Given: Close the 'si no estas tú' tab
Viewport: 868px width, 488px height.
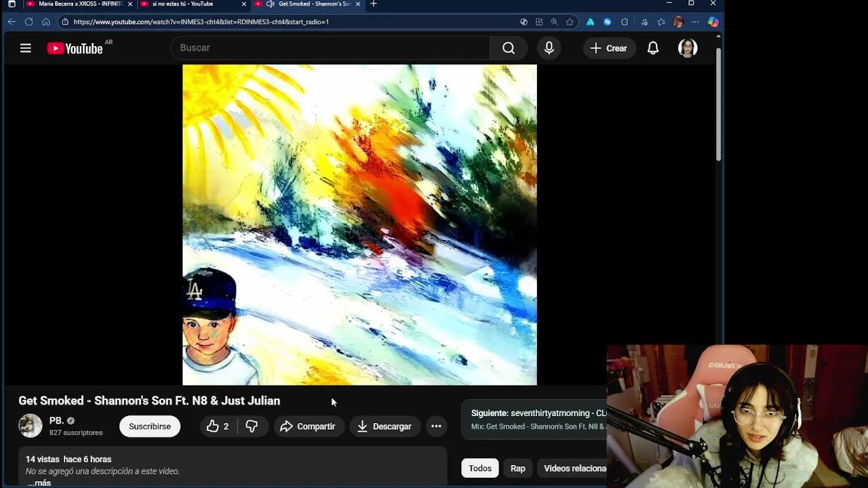Looking at the screenshot, I should [244, 4].
